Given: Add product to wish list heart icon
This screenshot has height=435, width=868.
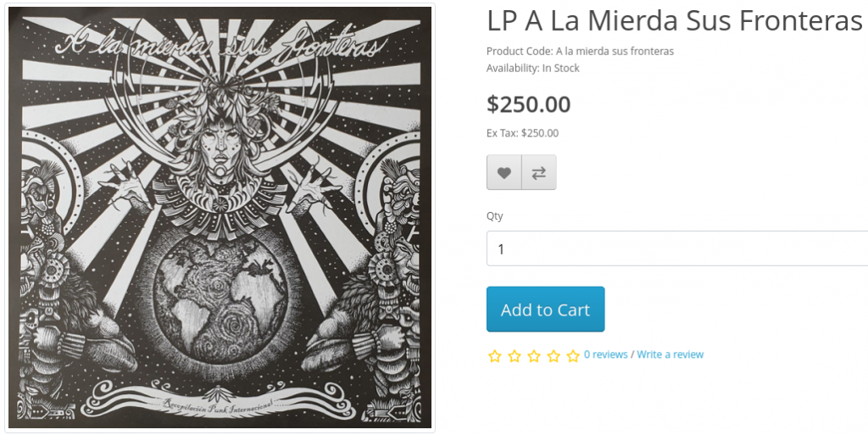Looking at the screenshot, I should click(504, 173).
